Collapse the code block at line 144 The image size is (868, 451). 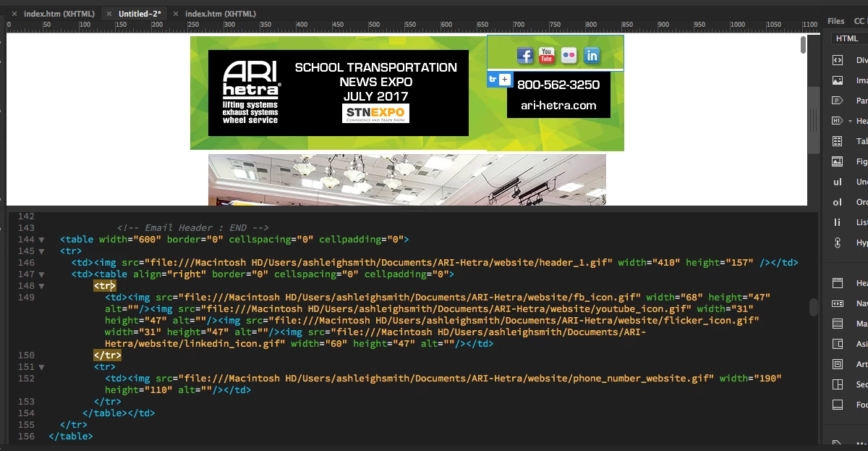tap(41, 240)
